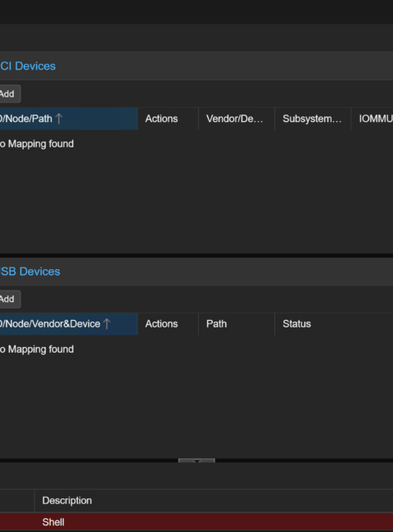Screen dimensions: 393x532
Task: Click the PCI Devices panel title
Action: pyautogui.click(x=28, y=65)
